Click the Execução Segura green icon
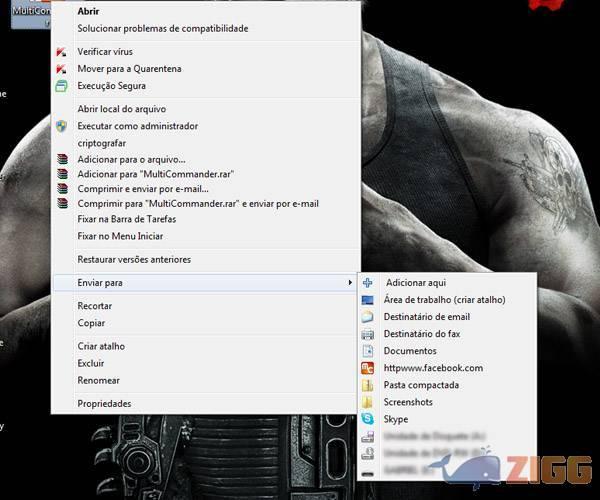Image resolution: width=600 pixels, height=500 pixels. pos(62,86)
